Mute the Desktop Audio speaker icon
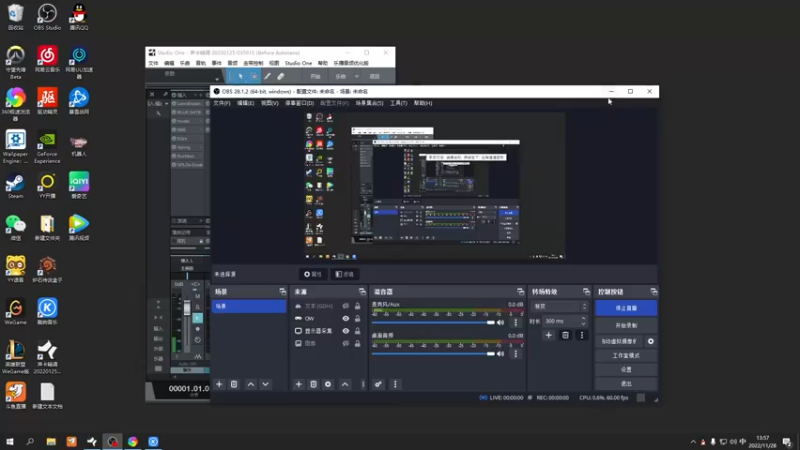The height and width of the screenshot is (450, 800). (x=501, y=354)
